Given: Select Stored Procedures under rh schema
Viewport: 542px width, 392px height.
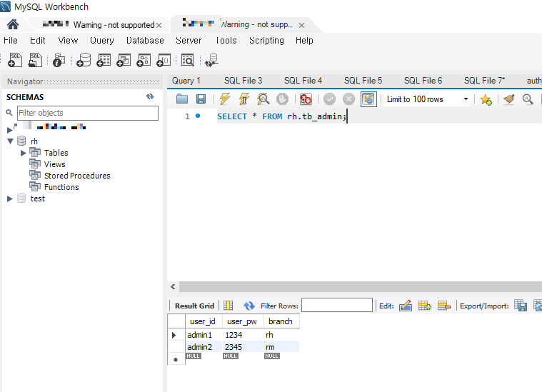Looking at the screenshot, I should point(77,176).
